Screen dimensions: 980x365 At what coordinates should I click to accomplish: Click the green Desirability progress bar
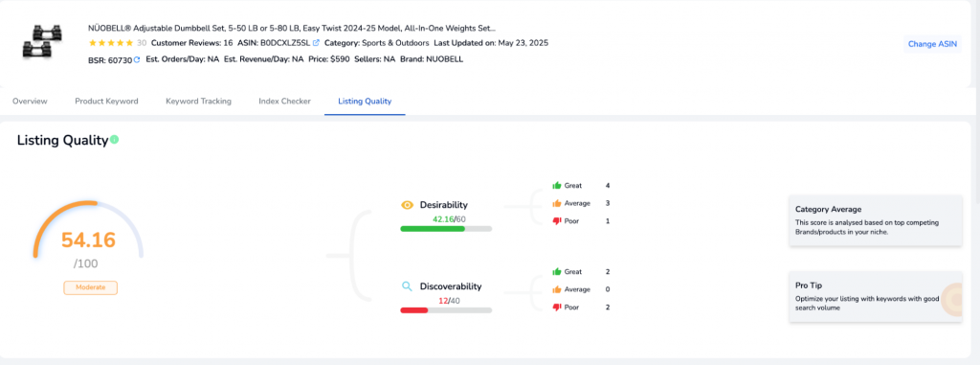[446, 229]
